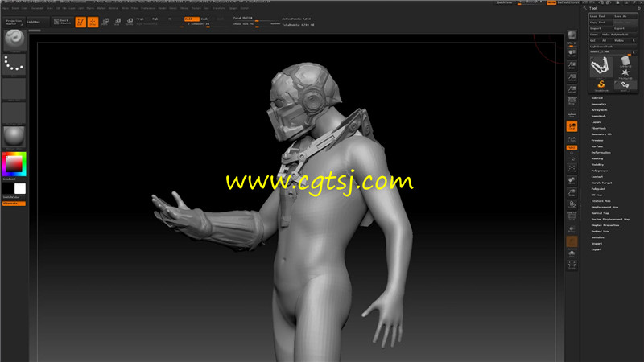Select the Cylinder3D tool thumbnail
This screenshot has width=644, height=362.
(625, 61)
